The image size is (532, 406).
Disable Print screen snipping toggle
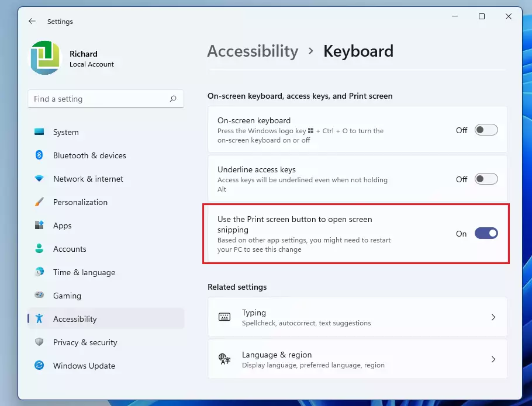(x=486, y=234)
